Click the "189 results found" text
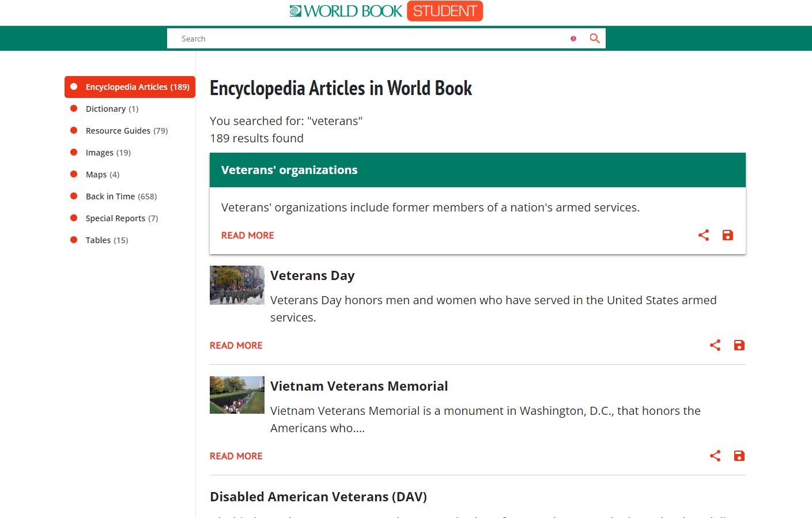This screenshot has width=812, height=518. coord(256,138)
